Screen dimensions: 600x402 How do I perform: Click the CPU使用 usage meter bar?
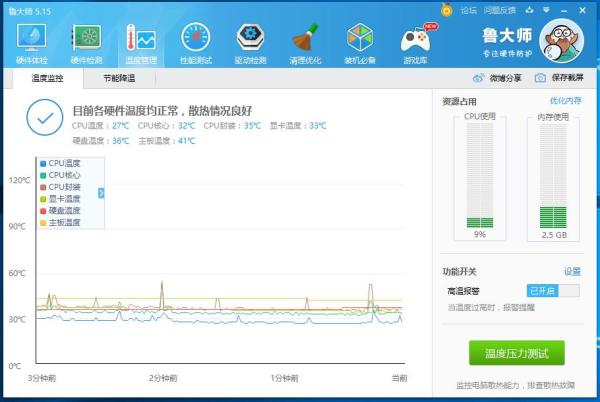[480, 175]
